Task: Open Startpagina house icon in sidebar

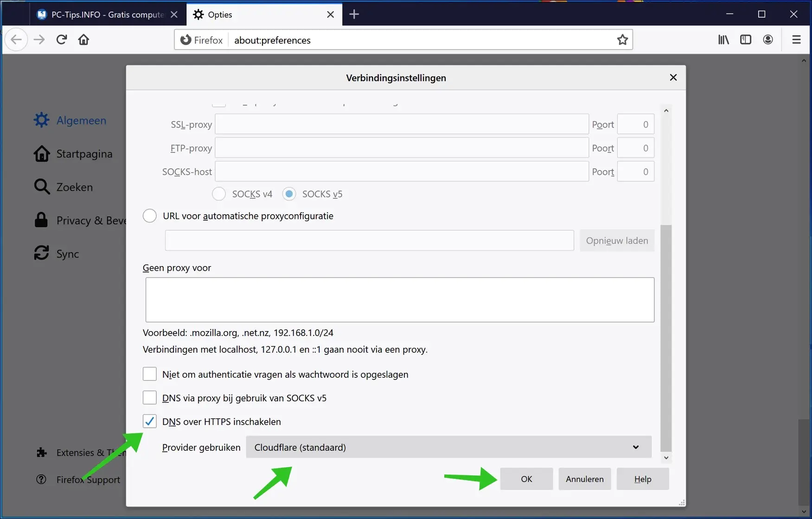Action: click(41, 153)
